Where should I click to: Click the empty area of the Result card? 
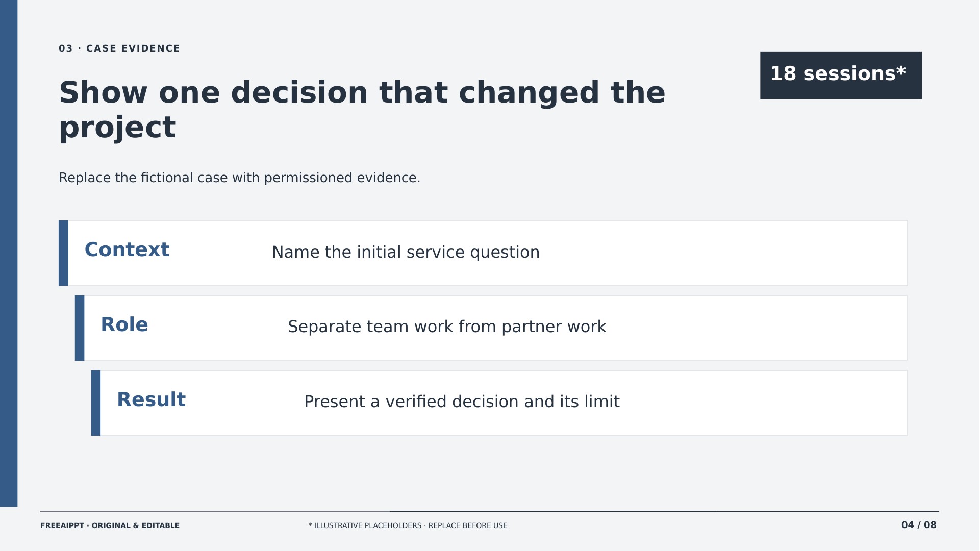tap(765, 403)
